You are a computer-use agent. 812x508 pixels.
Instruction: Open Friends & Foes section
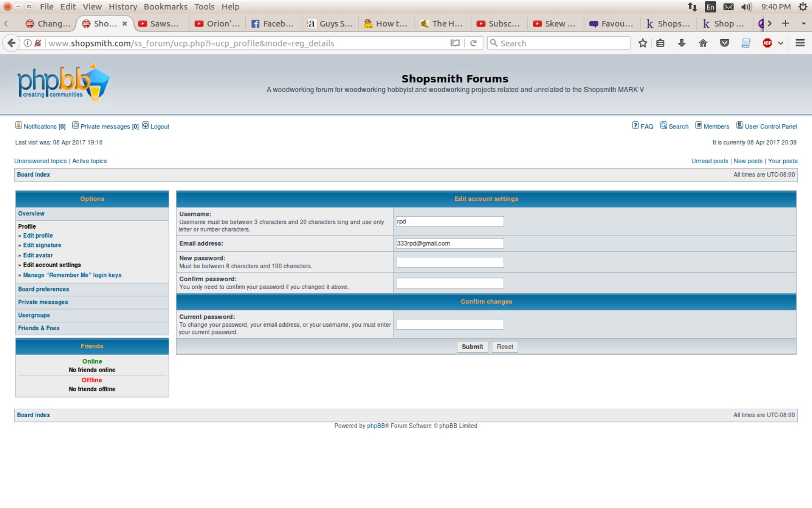click(39, 328)
